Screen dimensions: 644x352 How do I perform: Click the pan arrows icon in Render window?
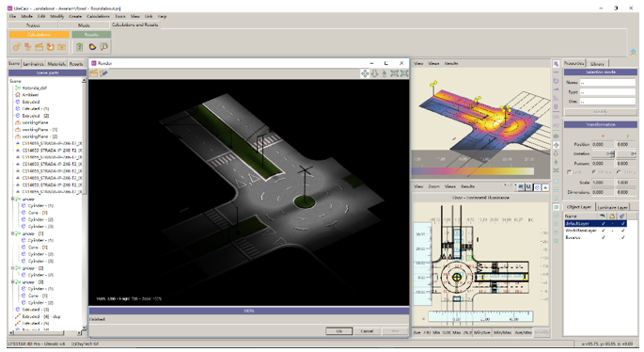coord(365,73)
